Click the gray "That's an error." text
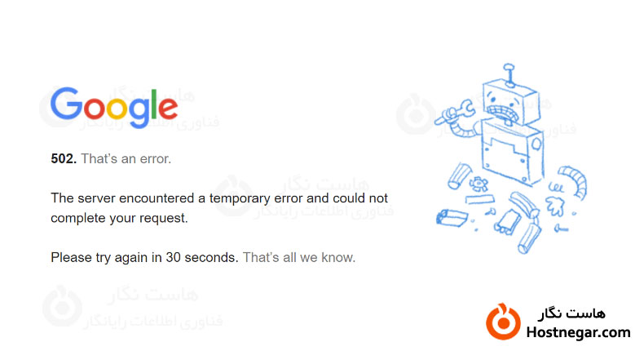644x351 pixels. (x=126, y=159)
